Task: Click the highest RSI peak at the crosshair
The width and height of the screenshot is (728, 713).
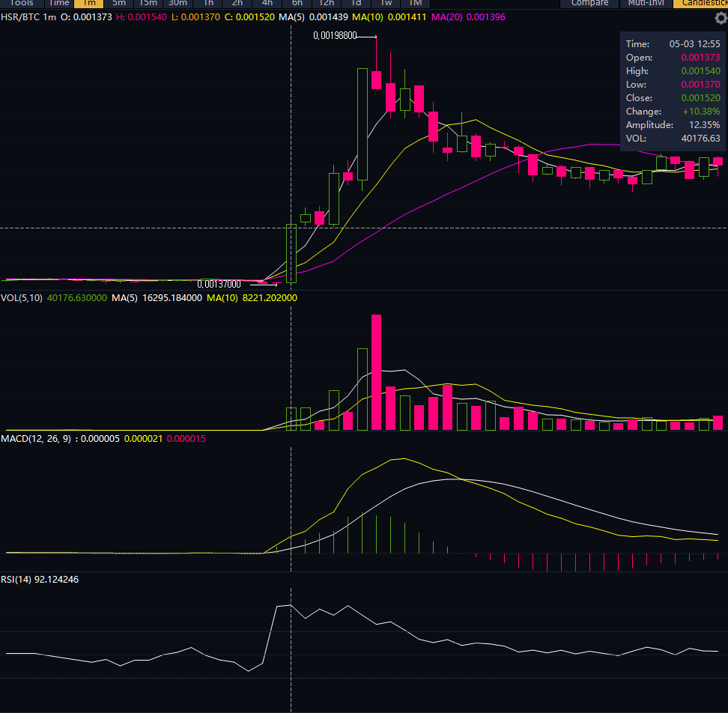Action: (x=291, y=605)
